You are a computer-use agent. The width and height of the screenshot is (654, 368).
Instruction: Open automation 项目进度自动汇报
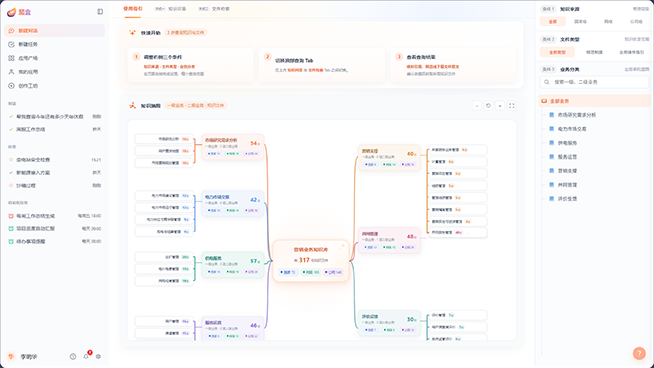coord(55,229)
